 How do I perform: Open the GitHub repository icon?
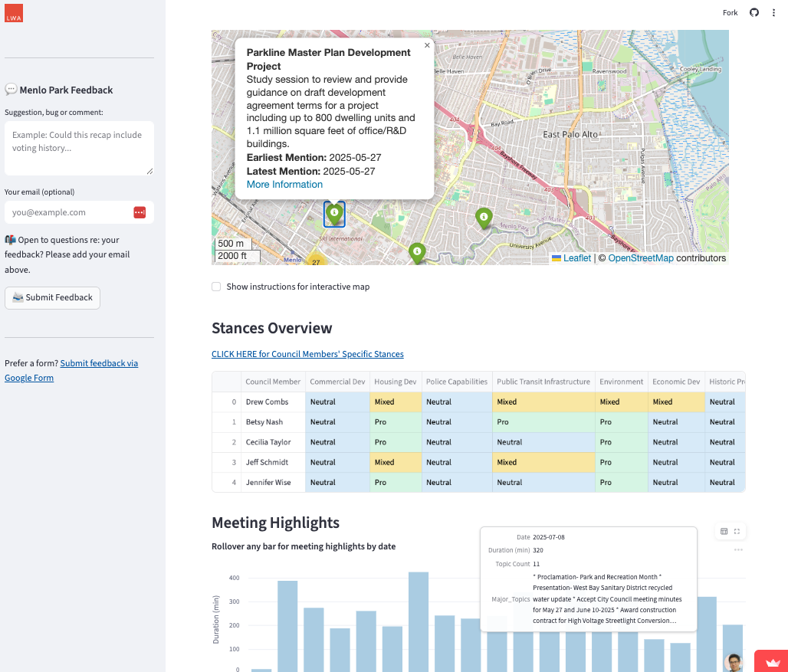click(754, 12)
